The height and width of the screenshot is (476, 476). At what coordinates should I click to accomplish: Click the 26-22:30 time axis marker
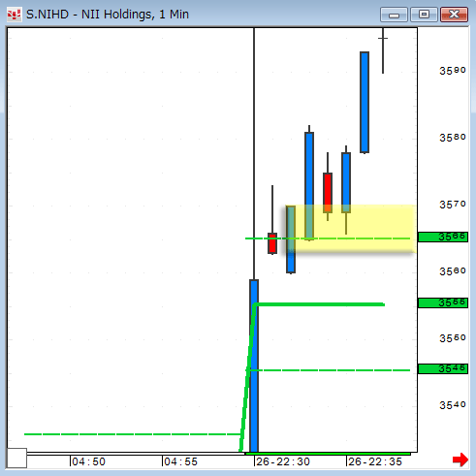coord(282,461)
